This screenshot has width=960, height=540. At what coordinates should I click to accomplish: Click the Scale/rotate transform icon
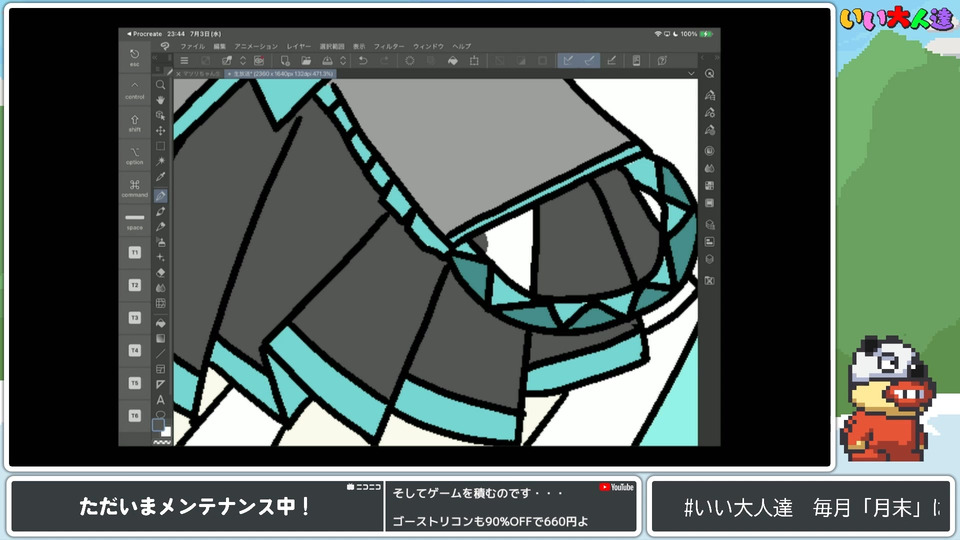pyautogui.click(x=474, y=61)
